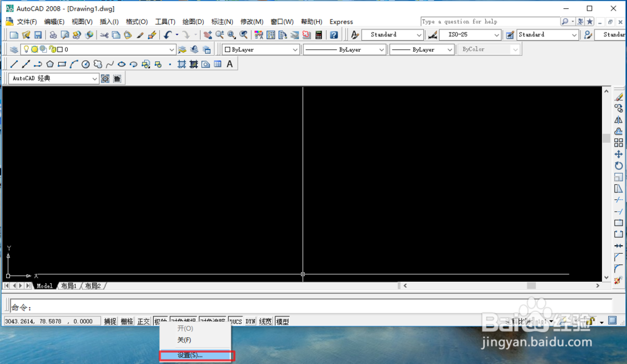The height and width of the screenshot is (364, 627).
Task: Choose 设置(S)... from context menu
Action: pyautogui.click(x=196, y=355)
